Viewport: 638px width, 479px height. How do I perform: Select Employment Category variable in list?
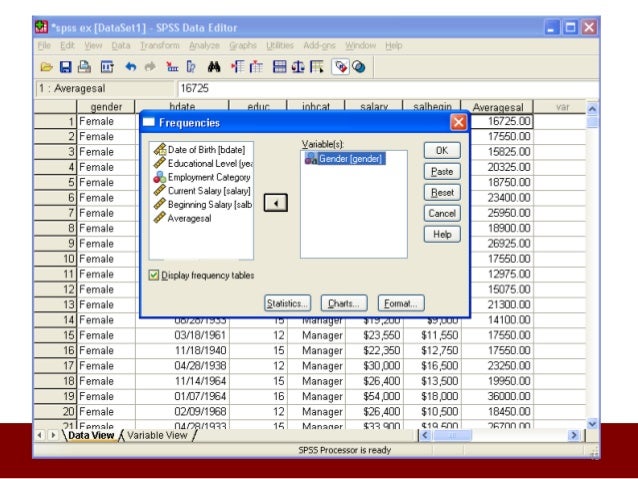coord(202,177)
